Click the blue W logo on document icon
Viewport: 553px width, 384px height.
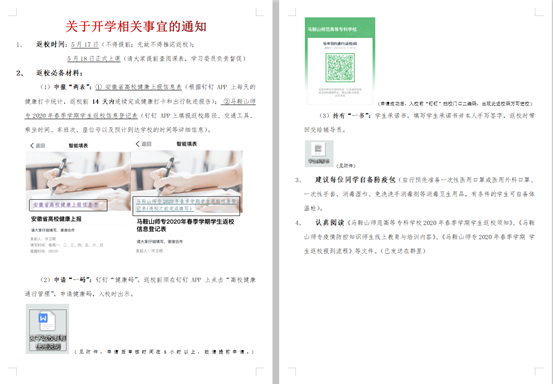point(43,318)
